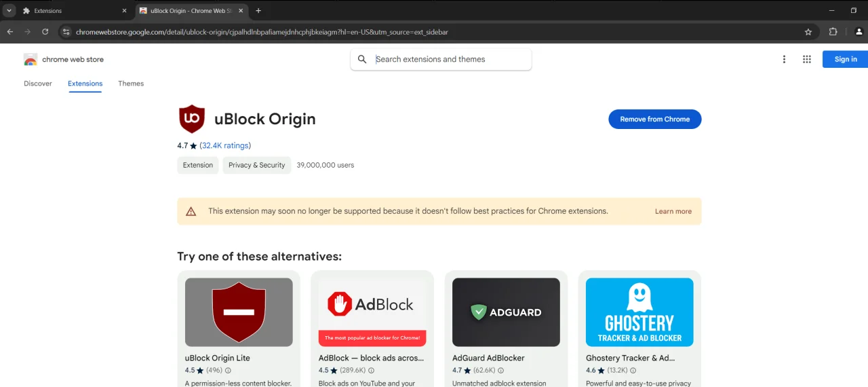Image resolution: width=868 pixels, height=387 pixels.
Task: Go forward to the next page
Action: (x=28, y=32)
